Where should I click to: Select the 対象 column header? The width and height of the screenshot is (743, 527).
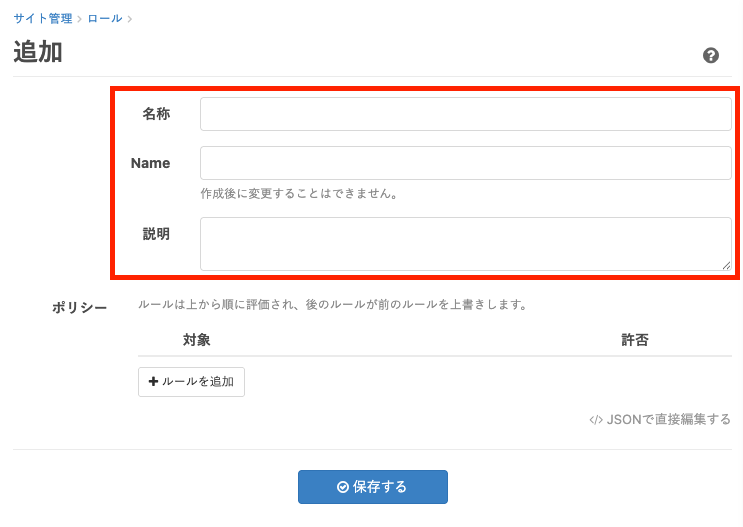196,340
